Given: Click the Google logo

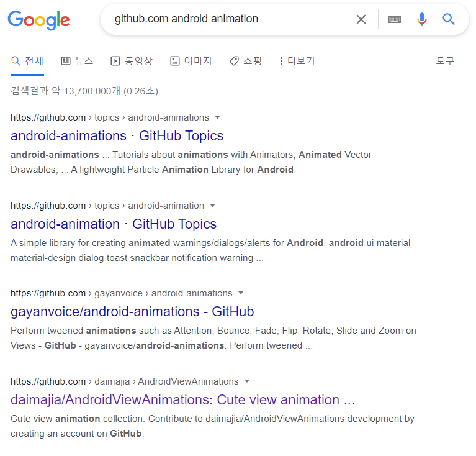Looking at the screenshot, I should [39, 20].
